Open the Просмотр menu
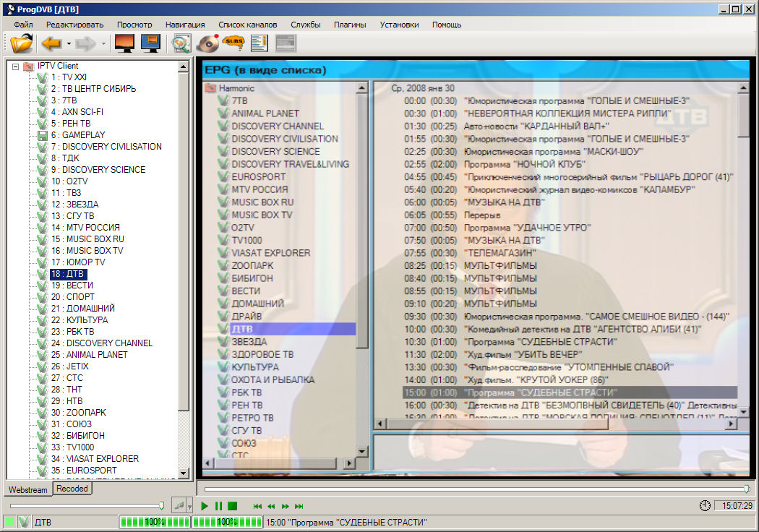759x532 pixels. click(134, 25)
